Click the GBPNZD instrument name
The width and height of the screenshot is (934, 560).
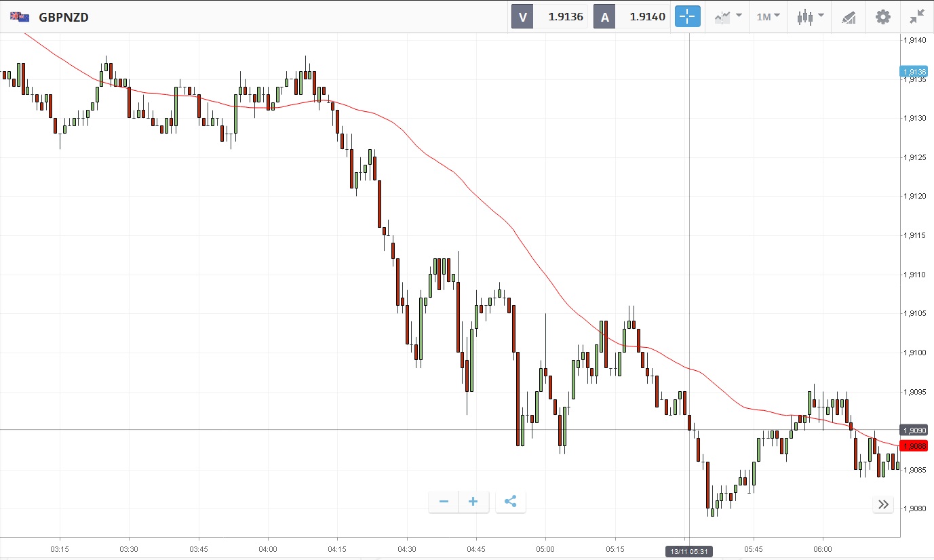coord(64,17)
